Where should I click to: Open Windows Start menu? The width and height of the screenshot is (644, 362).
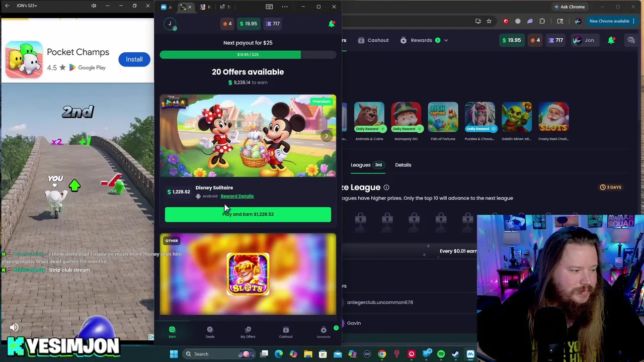click(174, 354)
